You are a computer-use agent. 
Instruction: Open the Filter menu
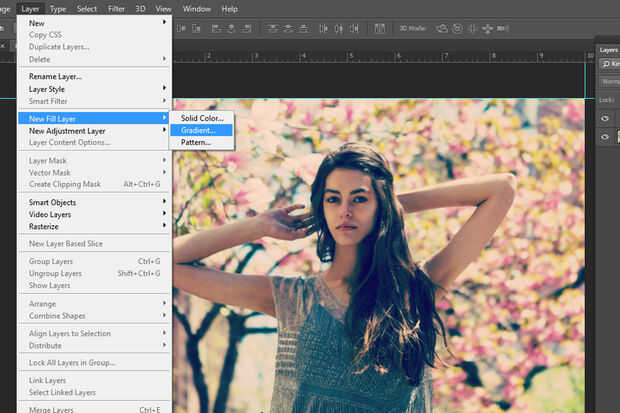click(x=116, y=8)
